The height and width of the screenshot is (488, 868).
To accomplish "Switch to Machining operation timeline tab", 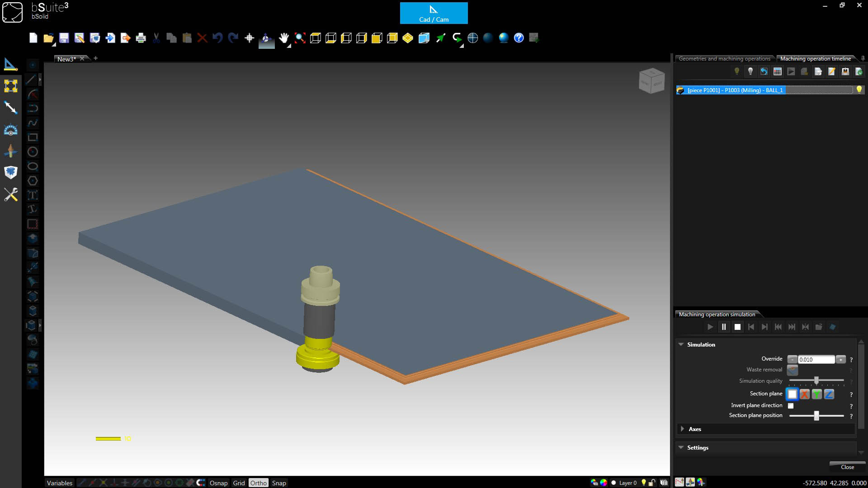I will 815,59.
